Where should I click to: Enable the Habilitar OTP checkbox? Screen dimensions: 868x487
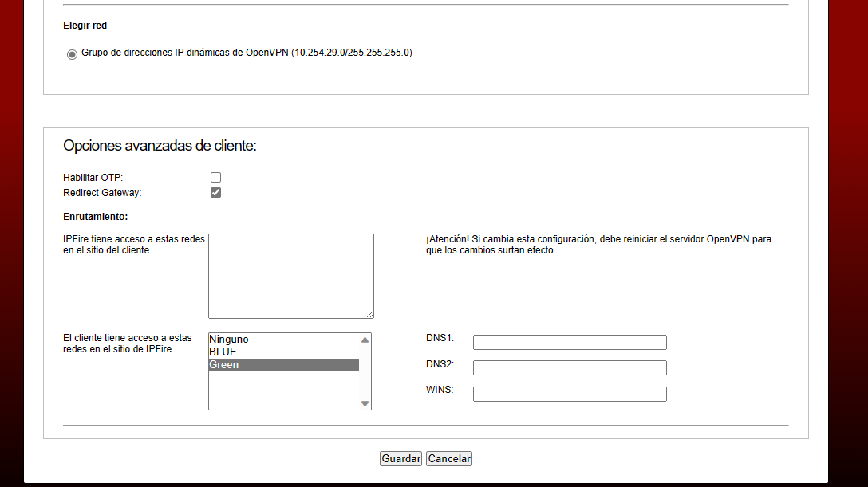point(216,178)
